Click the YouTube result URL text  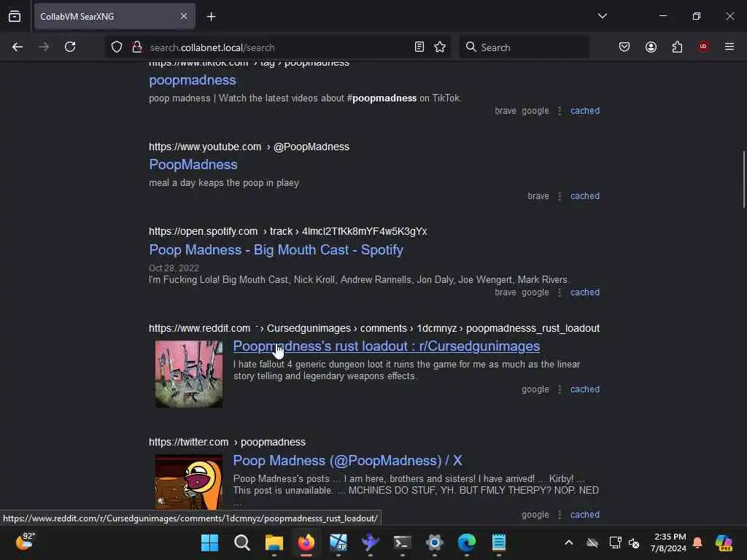pos(249,147)
